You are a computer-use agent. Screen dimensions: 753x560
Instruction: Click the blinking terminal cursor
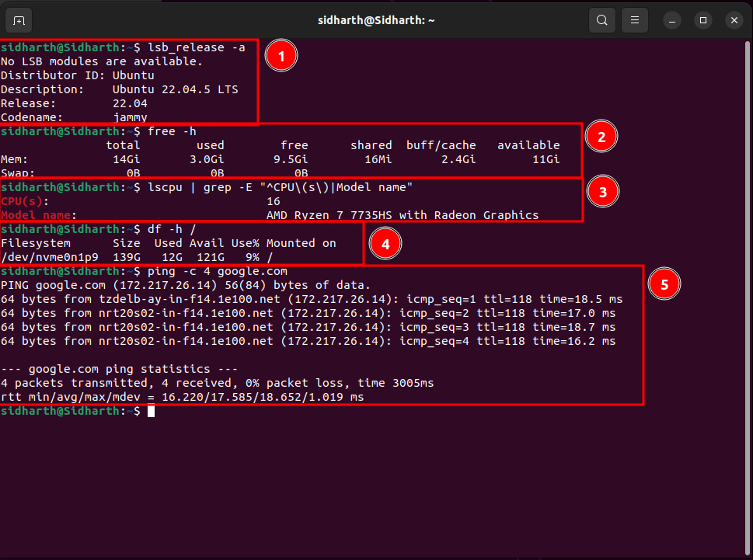coord(150,411)
